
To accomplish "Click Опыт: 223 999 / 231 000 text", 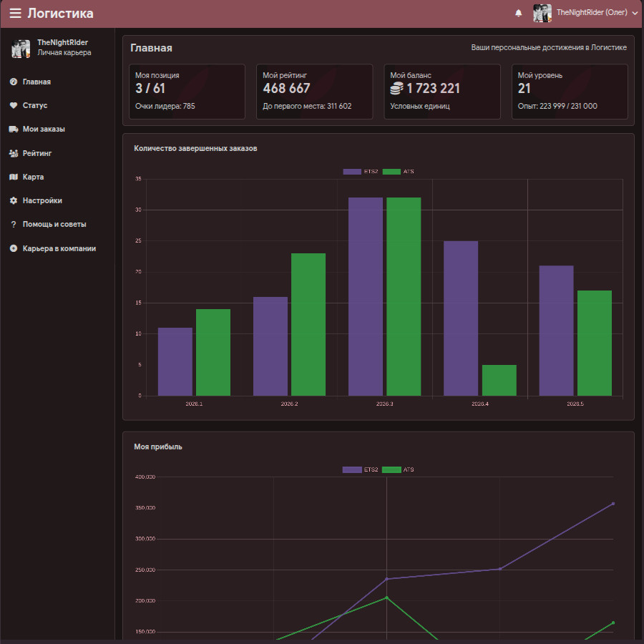I will click(557, 106).
